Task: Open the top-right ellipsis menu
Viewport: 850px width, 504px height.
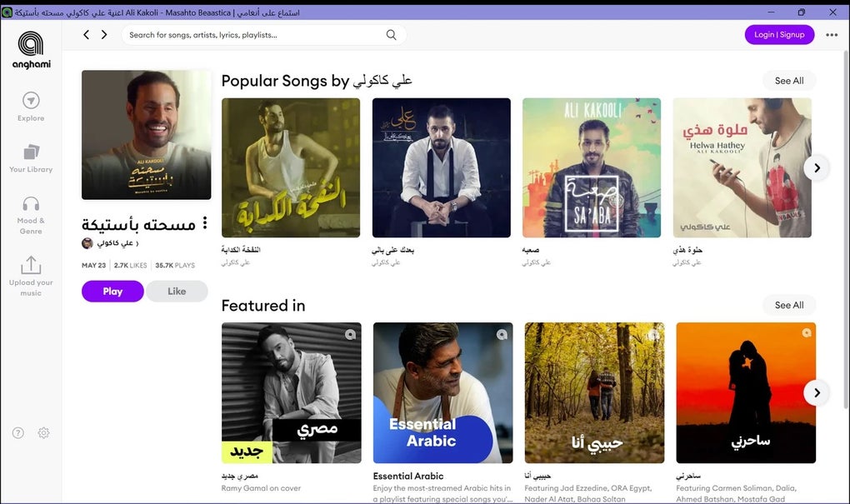Action: tap(831, 34)
